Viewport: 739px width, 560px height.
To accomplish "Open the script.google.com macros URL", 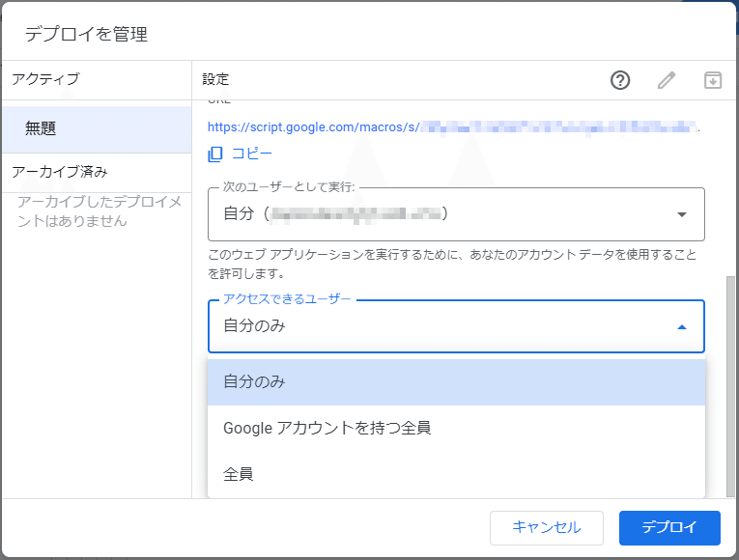I will 453,127.
